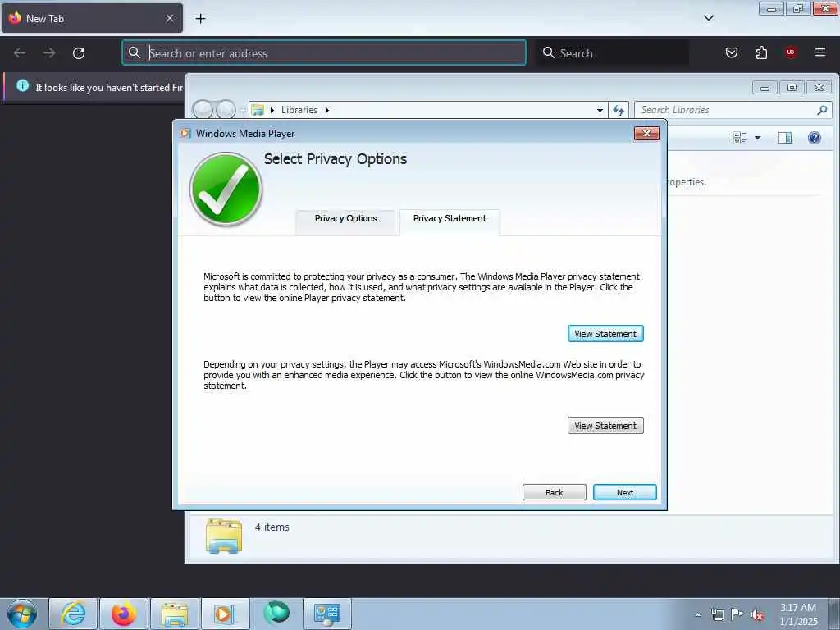Open Firefox Pocket save icon
Image resolution: width=840 pixels, height=630 pixels.
click(732, 52)
